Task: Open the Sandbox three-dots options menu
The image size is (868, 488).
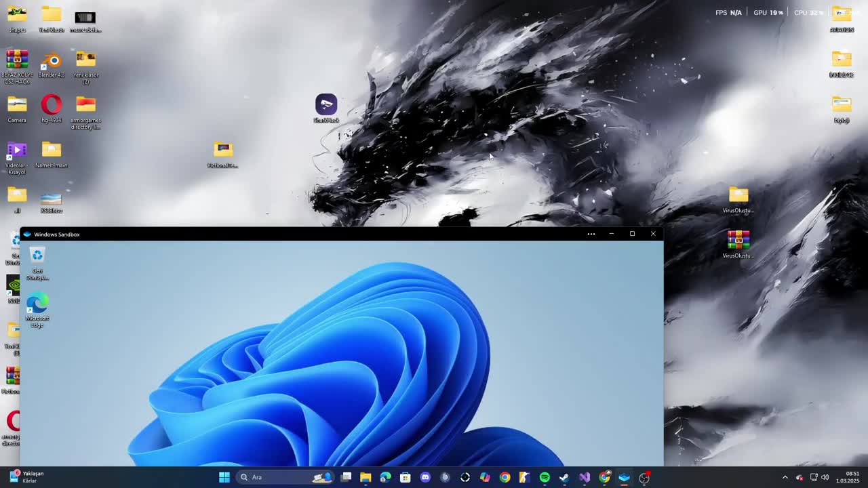Action: tap(591, 234)
